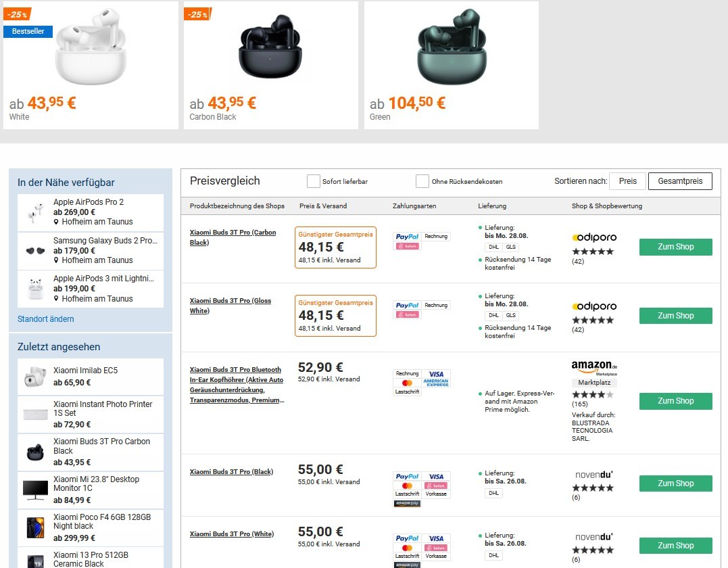
Task: Click the Günstigster Gesamtpreis box for Gloss White
Action: pos(335,316)
